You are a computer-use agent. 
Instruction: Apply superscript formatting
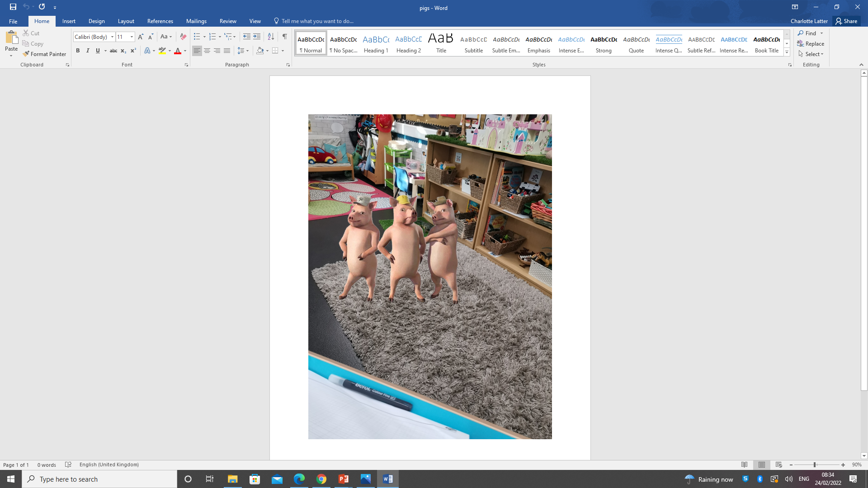click(x=133, y=51)
